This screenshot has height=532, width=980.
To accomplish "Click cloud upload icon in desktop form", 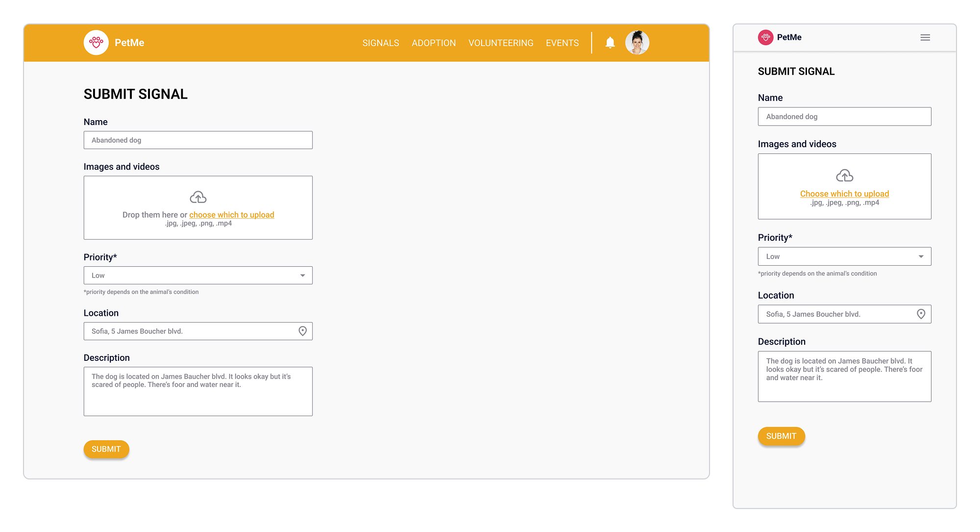I will pyautogui.click(x=198, y=197).
